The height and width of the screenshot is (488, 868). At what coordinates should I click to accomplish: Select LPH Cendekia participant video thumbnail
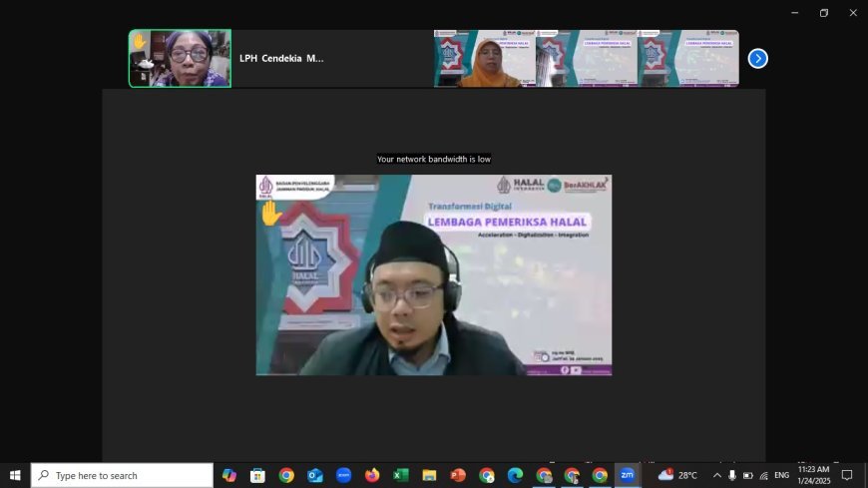pos(180,58)
